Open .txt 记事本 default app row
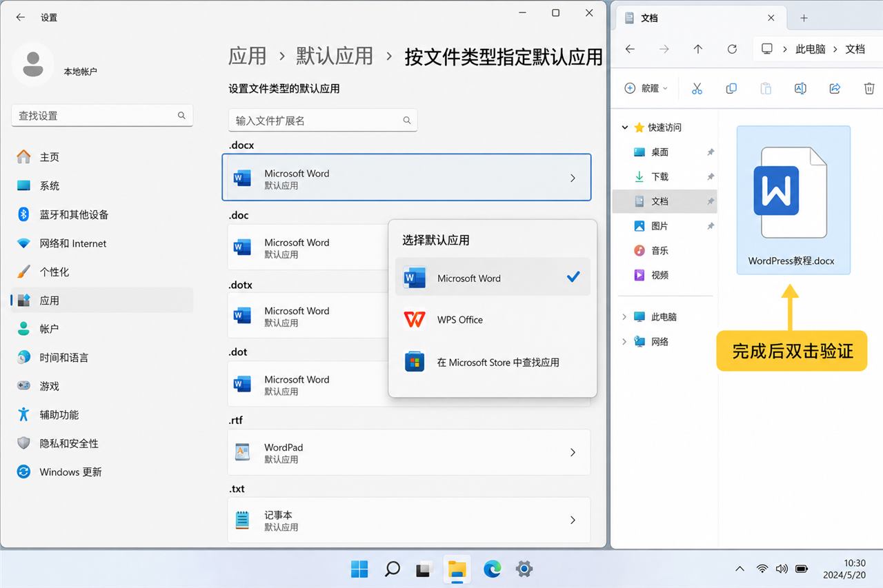Viewport: 883px width, 588px height. pyautogui.click(x=408, y=520)
